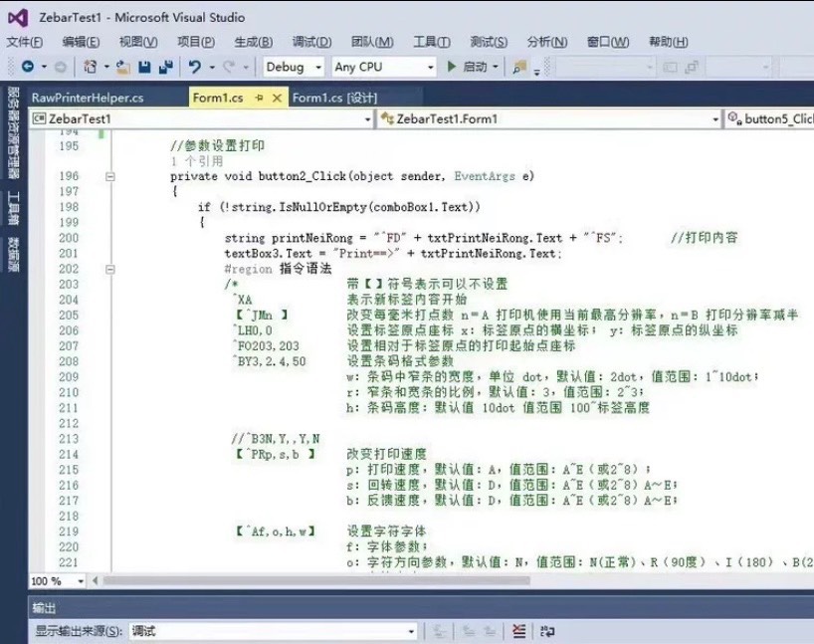Open the 分析(N) menu

(547, 42)
